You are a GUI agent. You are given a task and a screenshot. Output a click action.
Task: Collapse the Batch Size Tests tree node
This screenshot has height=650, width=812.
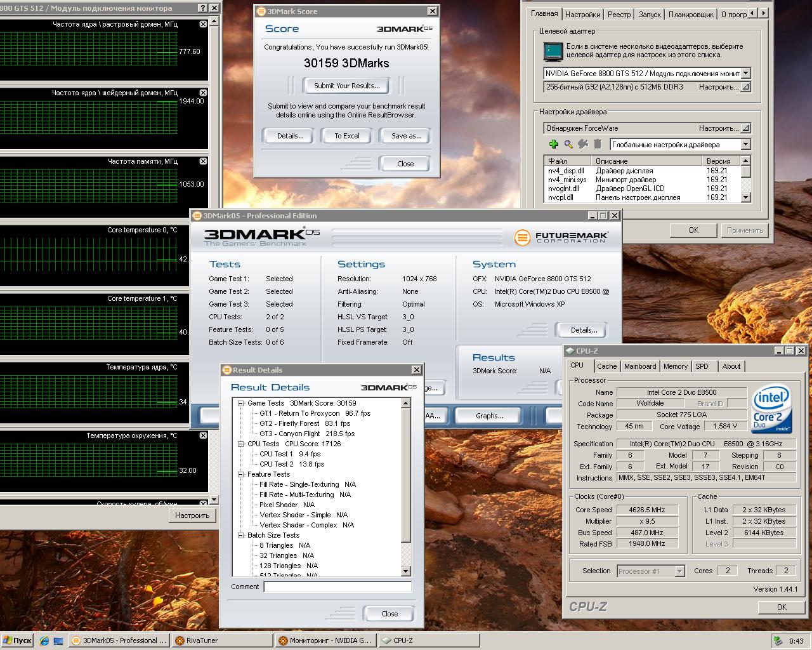(241, 535)
